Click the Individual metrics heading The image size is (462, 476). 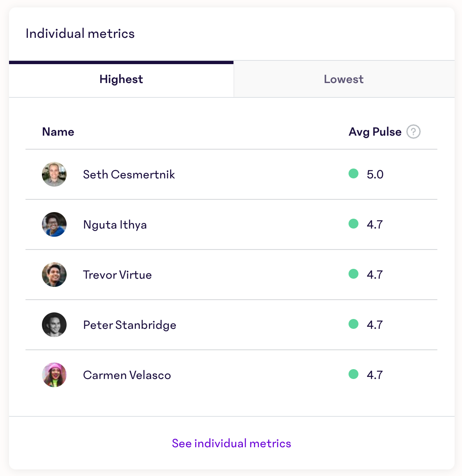[80, 33]
